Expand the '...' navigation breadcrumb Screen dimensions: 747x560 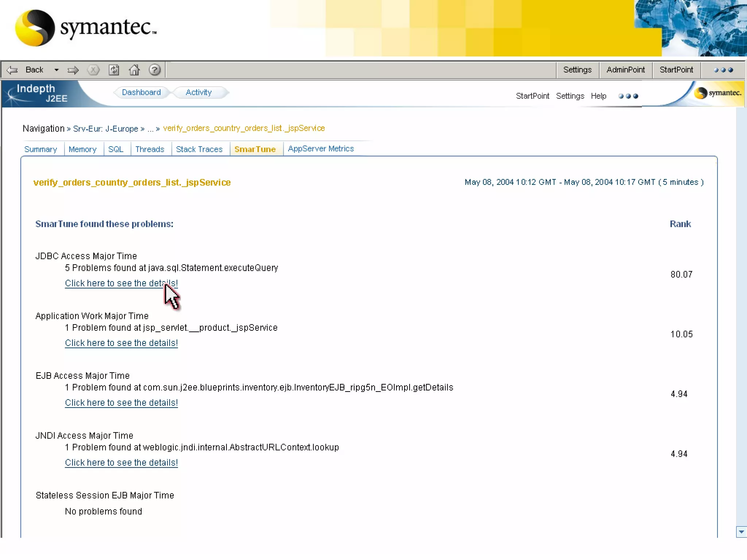[x=150, y=129]
